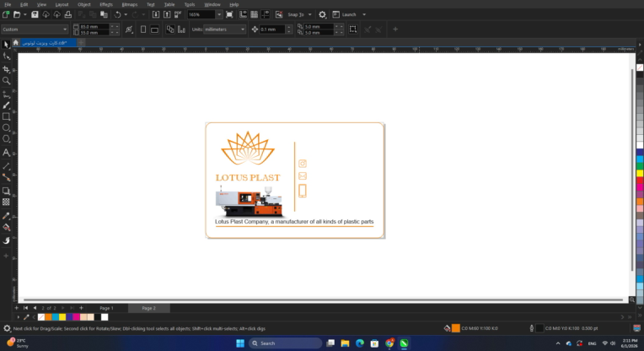Toggle Show Rulers button

click(x=243, y=14)
